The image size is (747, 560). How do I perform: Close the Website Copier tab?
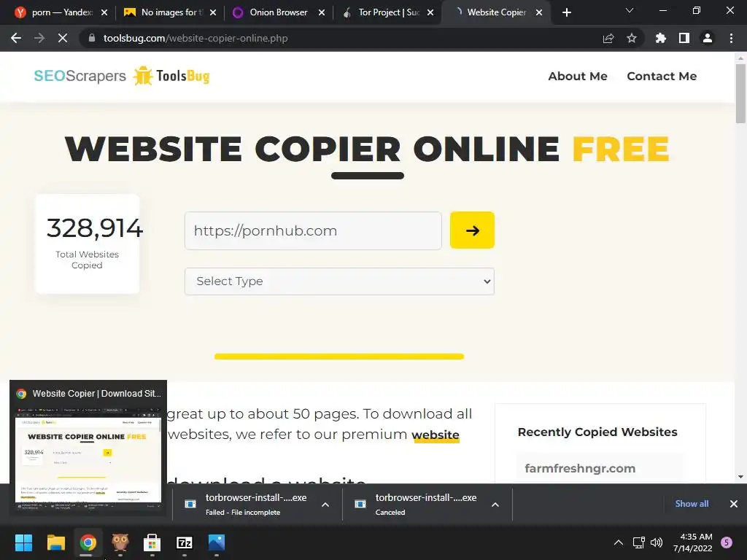[x=539, y=12]
